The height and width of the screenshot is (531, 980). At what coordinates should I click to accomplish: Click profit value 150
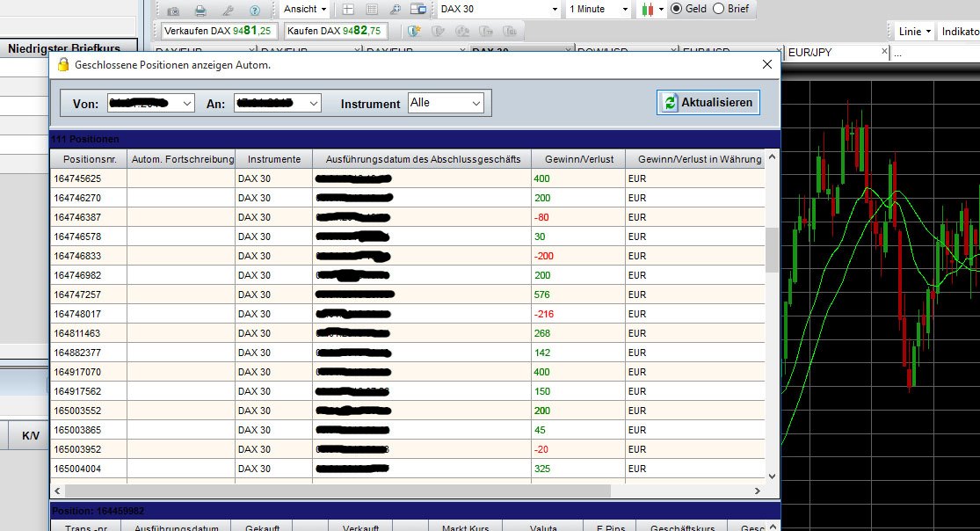[542, 391]
